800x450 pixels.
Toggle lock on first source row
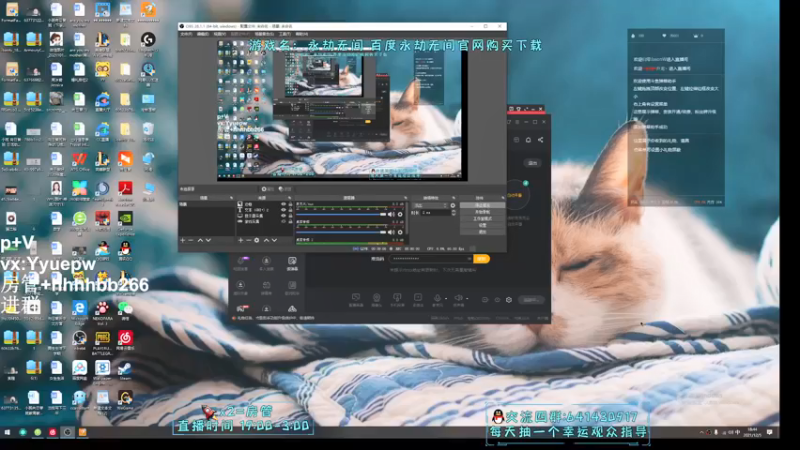[x=290, y=204]
